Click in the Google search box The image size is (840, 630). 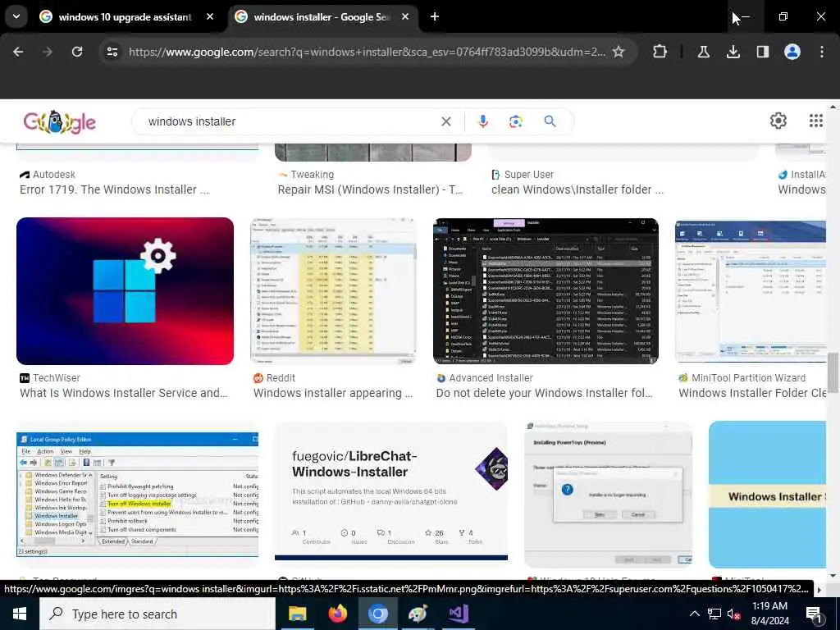pyautogui.click(x=290, y=121)
